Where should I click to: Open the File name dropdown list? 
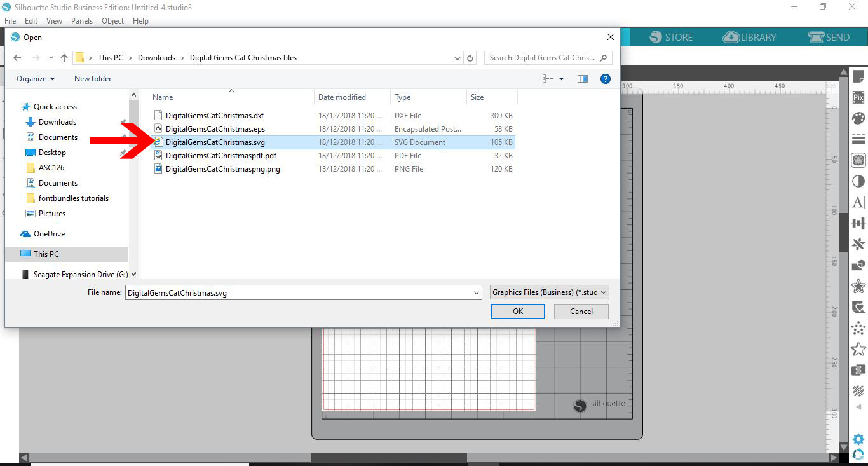[477, 293]
